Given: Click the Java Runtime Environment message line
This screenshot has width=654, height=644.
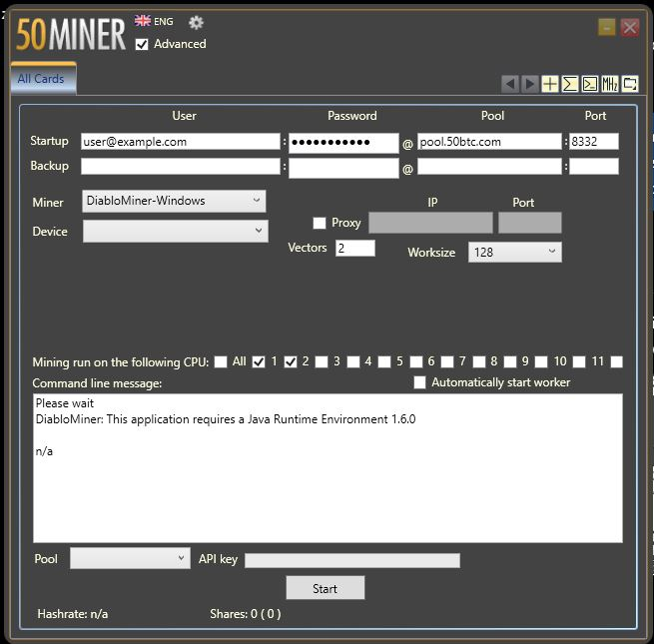Looking at the screenshot, I should pyautogui.click(x=226, y=419).
